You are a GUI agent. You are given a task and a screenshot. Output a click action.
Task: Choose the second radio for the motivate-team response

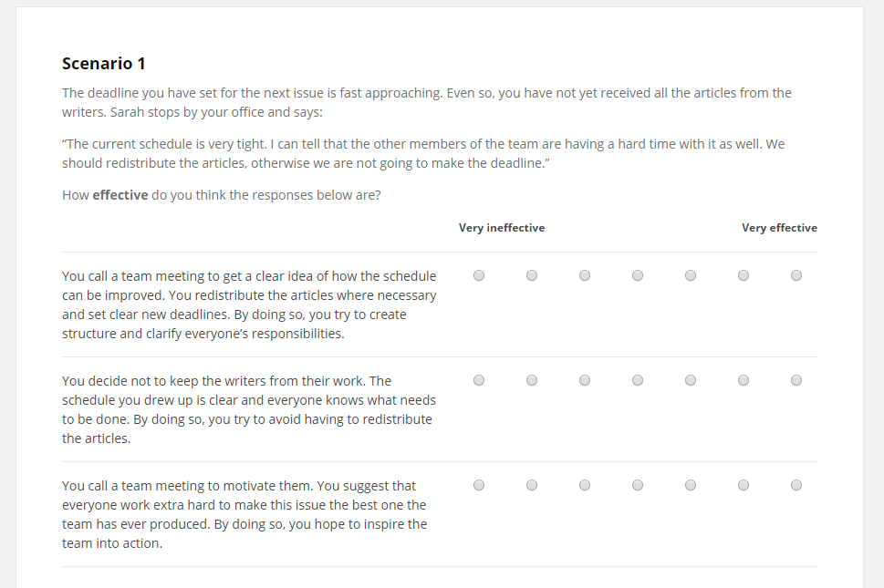pyautogui.click(x=532, y=485)
